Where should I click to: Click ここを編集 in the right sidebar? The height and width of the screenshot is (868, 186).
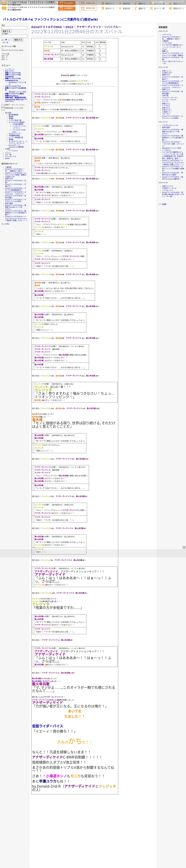click(x=162, y=204)
